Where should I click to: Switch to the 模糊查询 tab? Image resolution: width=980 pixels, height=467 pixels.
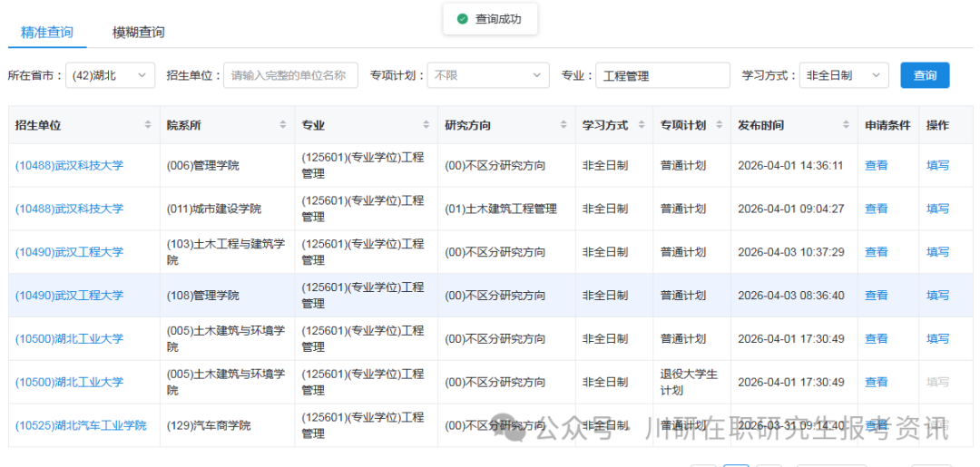point(138,33)
